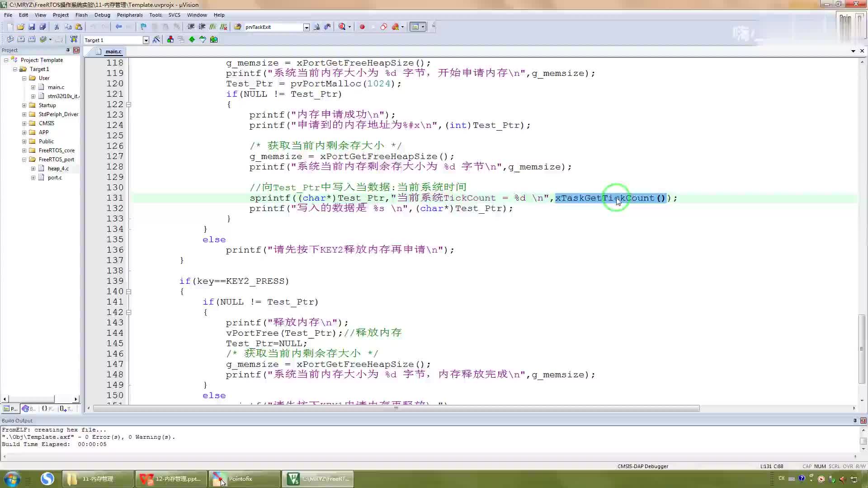Click prvTaskExit search input field
The height and width of the screenshot is (488, 868).
pos(273,27)
